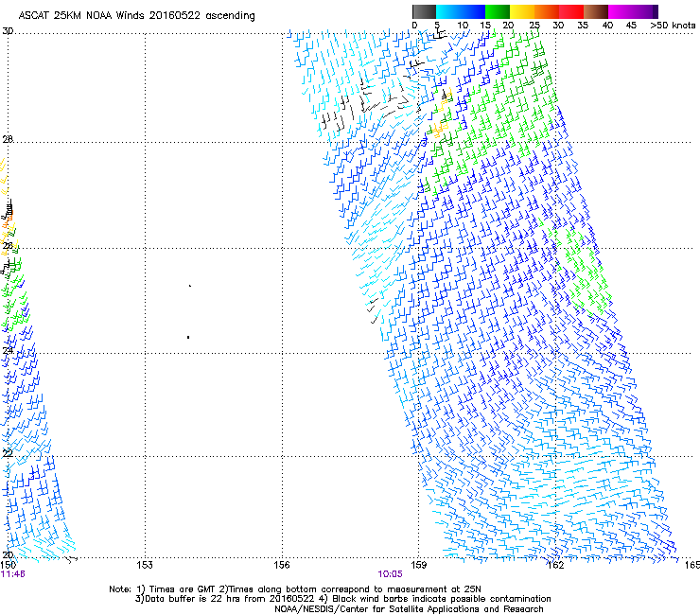The width and height of the screenshot is (700, 615).
Task: Click the title 'ASCAT 25KM NOAA Winds 20160522 ascending'
Action: [x=136, y=15]
